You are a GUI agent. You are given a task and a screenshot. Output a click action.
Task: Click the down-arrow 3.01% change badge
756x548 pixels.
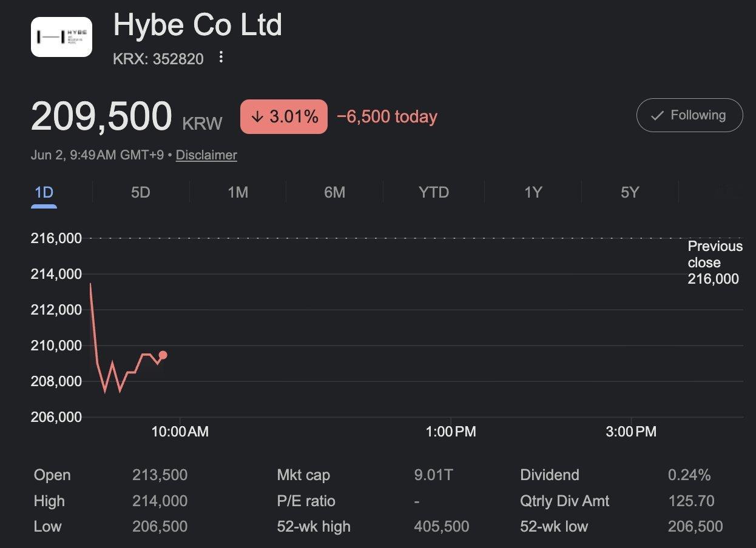pyautogui.click(x=284, y=116)
